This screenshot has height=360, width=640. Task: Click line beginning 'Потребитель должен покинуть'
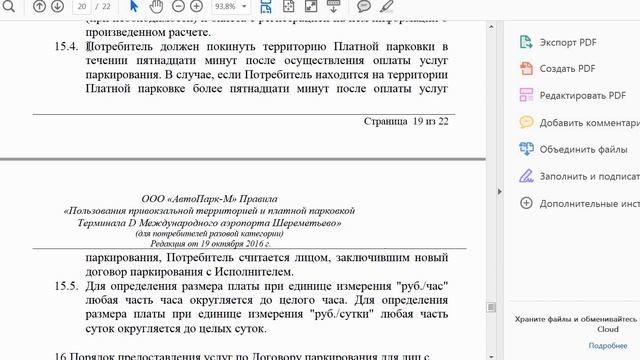tap(267, 47)
